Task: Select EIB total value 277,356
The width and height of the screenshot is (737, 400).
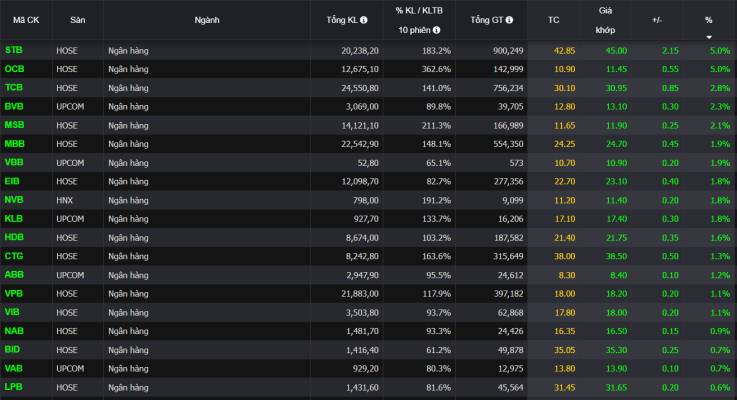Action: click(509, 181)
